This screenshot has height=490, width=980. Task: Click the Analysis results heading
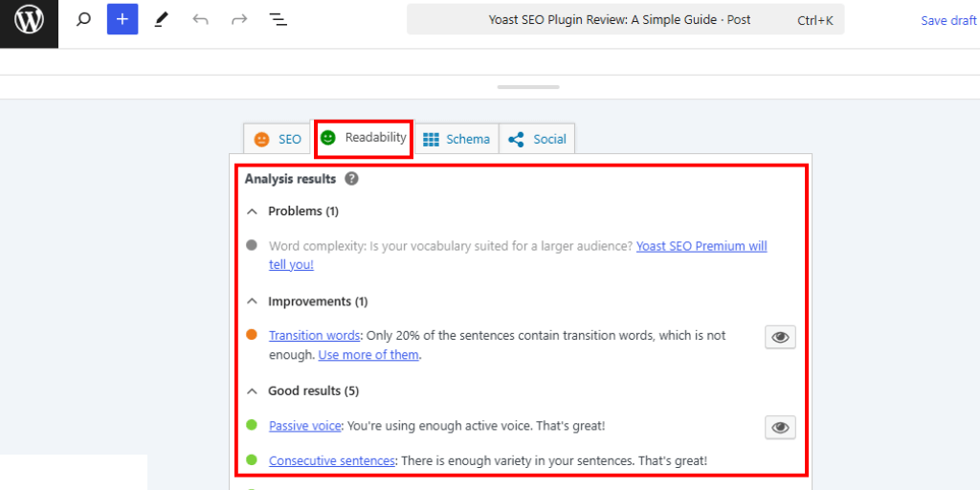coord(290,179)
